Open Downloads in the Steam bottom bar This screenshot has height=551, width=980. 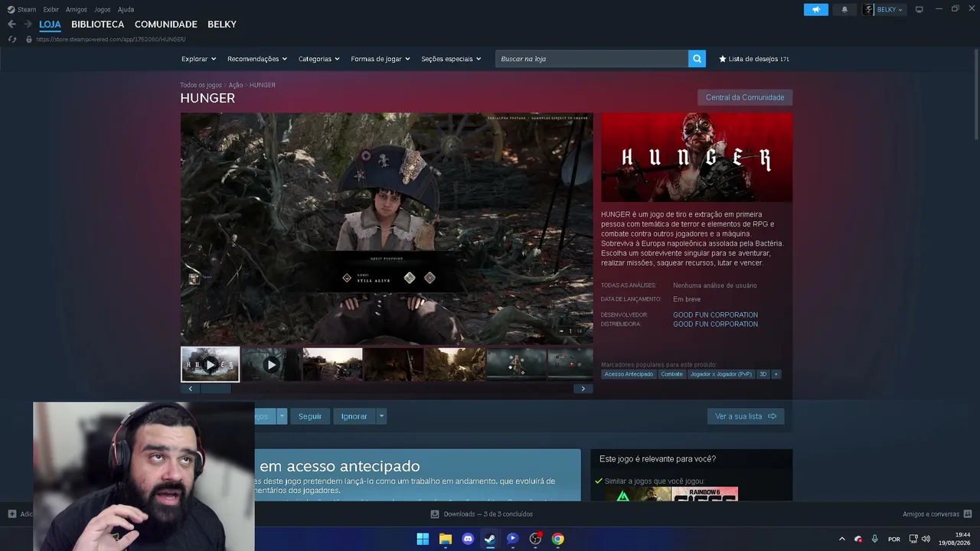point(482,514)
